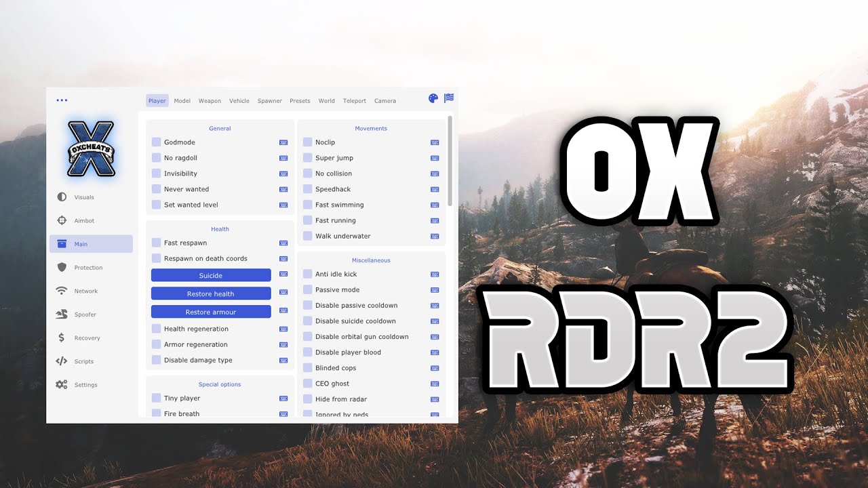Switch to the Camera tab
Screen dimensions: 868x488
pos(385,101)
